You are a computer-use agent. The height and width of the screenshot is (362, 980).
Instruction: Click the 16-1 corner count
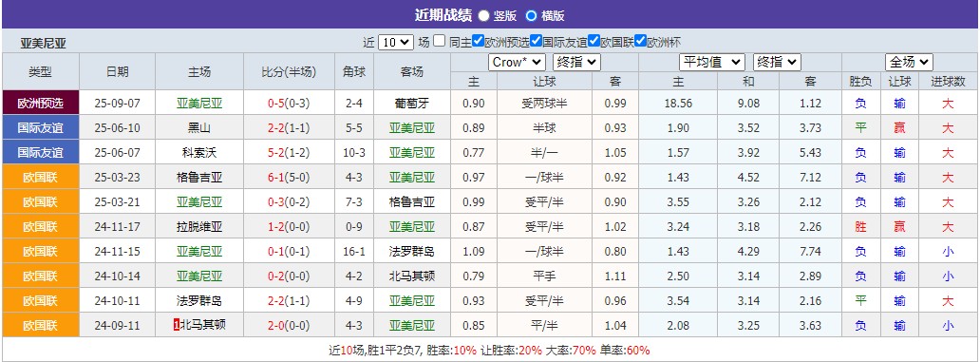354,252
